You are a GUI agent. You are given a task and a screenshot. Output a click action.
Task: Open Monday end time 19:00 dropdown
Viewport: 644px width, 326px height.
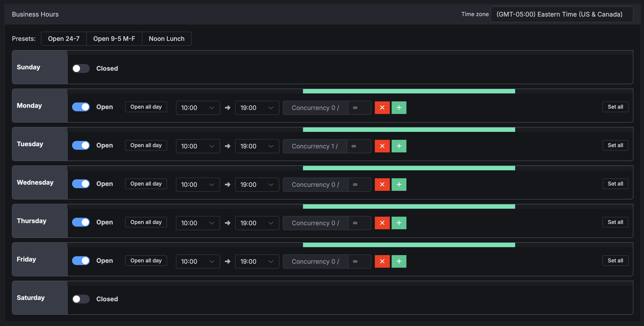click(x=257, y=108)
